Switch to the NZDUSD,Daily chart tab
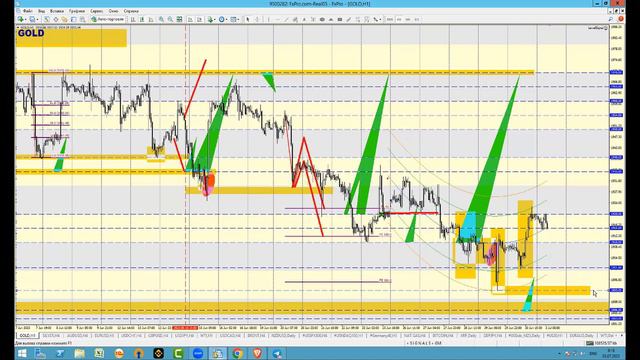 coord(284,336)
